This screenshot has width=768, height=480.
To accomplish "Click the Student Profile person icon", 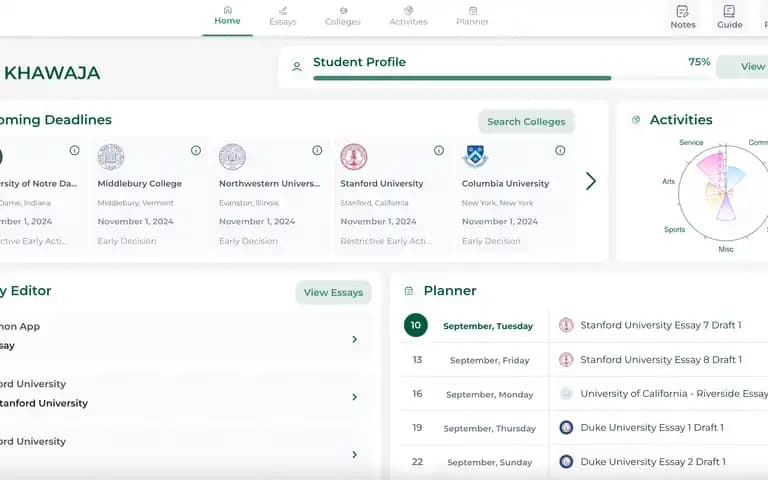I will (296, 67).
